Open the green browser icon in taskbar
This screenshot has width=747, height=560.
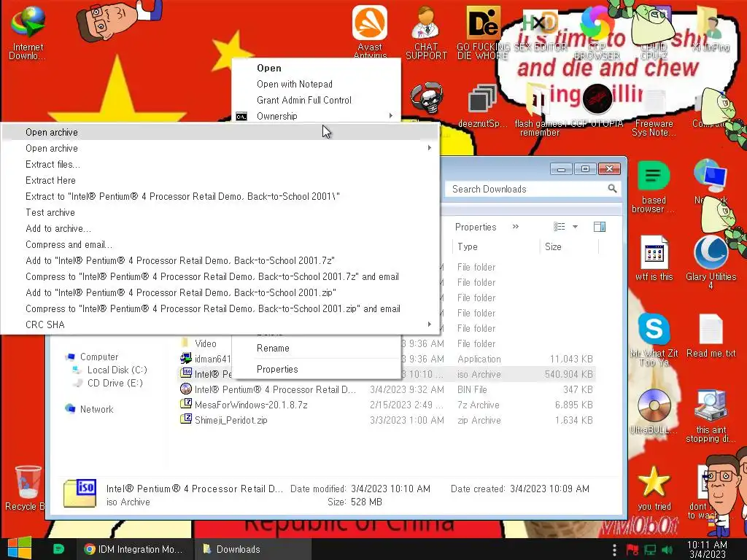click(x=58, y=549)
